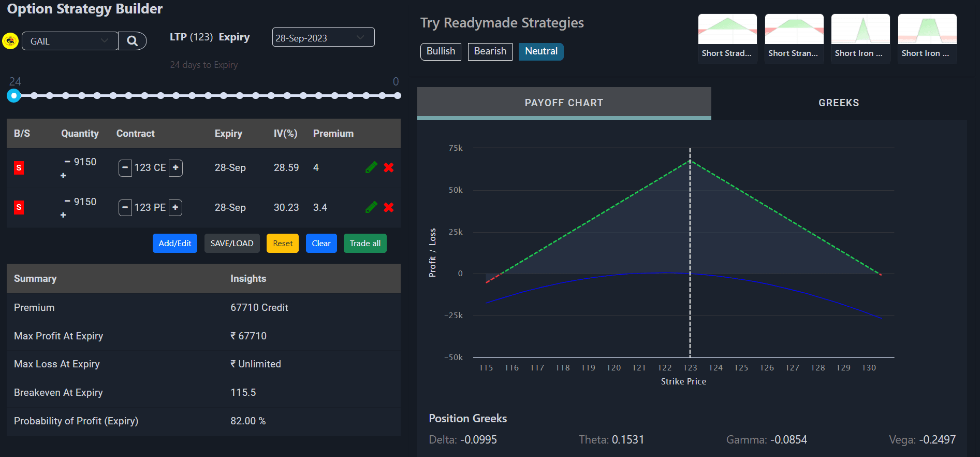980x457 pixels.
Task: Click the green Trade all button
Action: pos(365,244)
